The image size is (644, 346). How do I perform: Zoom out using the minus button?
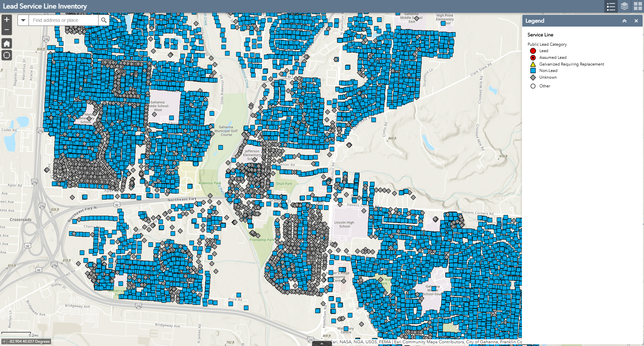(x=6, y=30)
